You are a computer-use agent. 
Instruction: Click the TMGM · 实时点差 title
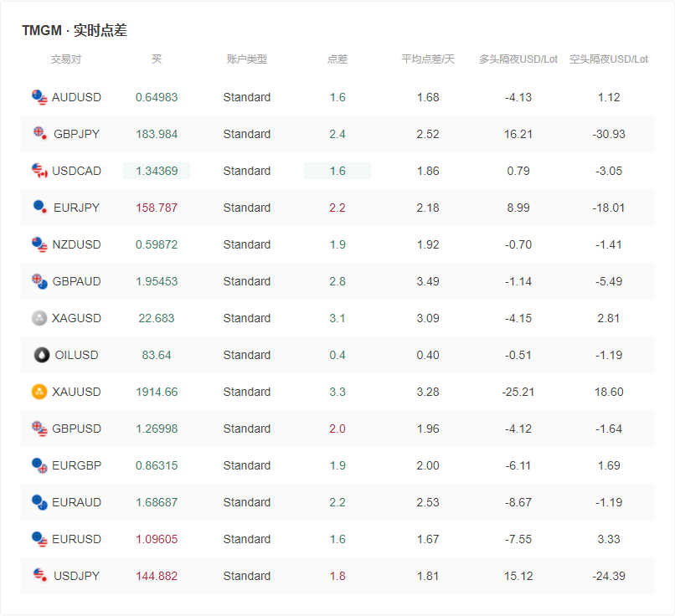point(75,30)
